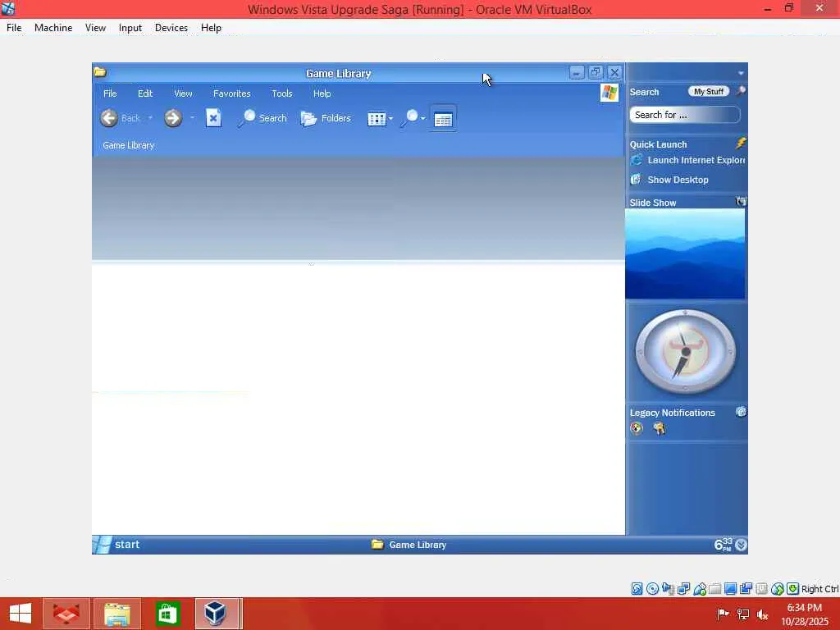Toggle the Folders pane button

pos(326,118)
